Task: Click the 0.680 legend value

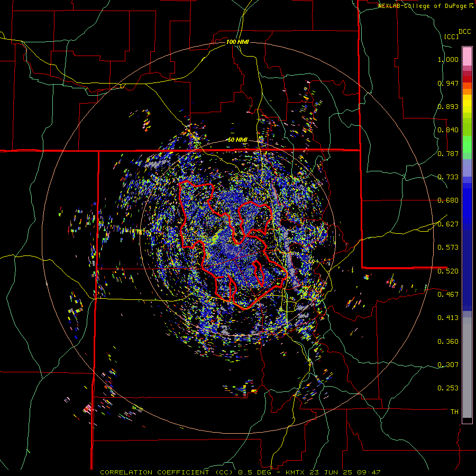Action: (448, 200)
